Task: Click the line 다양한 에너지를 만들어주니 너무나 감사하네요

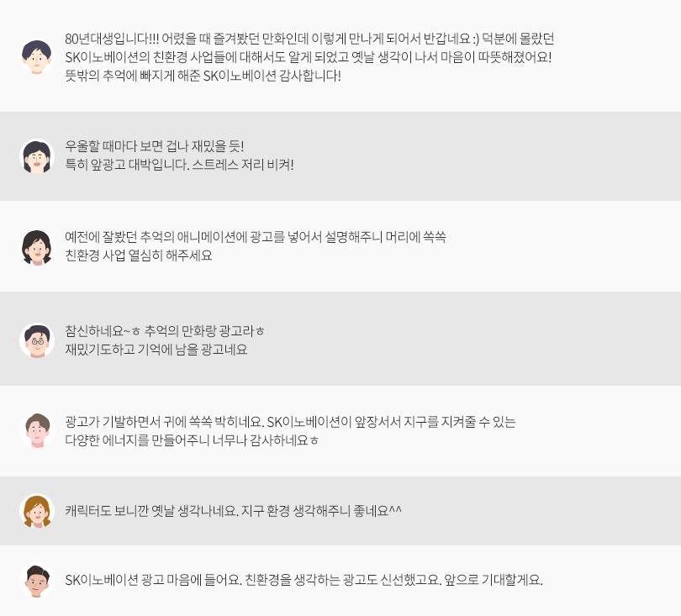Action: pyautogui.click(x=192, y=440)
